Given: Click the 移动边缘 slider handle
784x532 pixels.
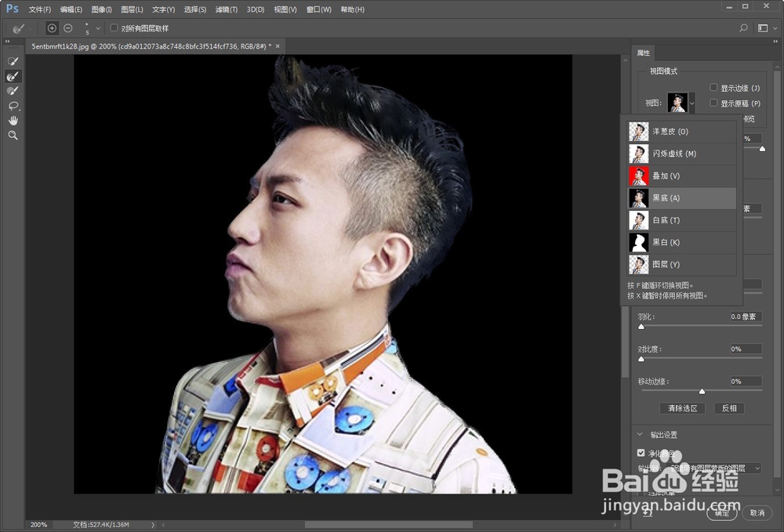Looking at the screenshot, I should 702,392.
